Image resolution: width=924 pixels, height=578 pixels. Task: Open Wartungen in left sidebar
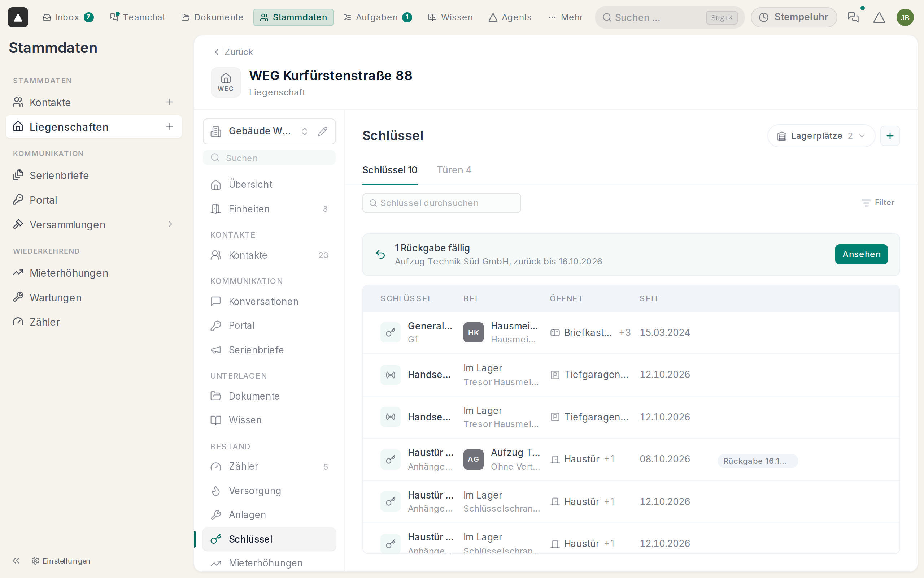[x=93, y=297]
